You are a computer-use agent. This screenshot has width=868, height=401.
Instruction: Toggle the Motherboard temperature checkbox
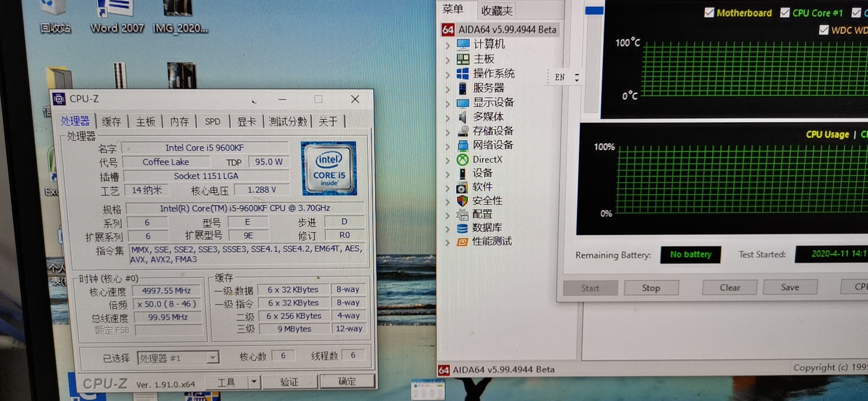coord(709,13)
